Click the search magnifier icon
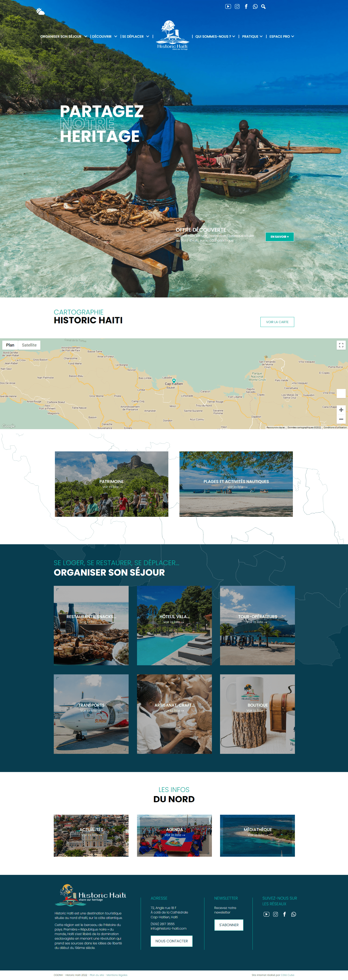The image size is (348, 980). pos(263,6)
